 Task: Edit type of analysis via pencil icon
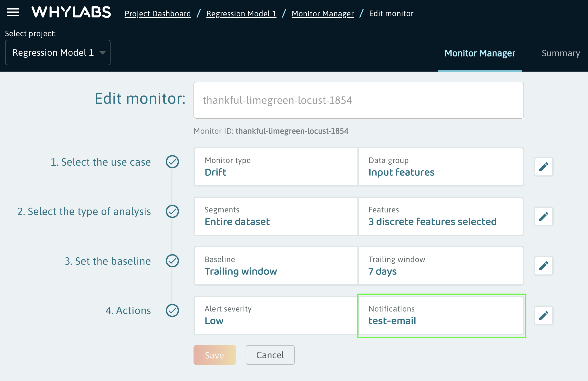pos(544,216)
